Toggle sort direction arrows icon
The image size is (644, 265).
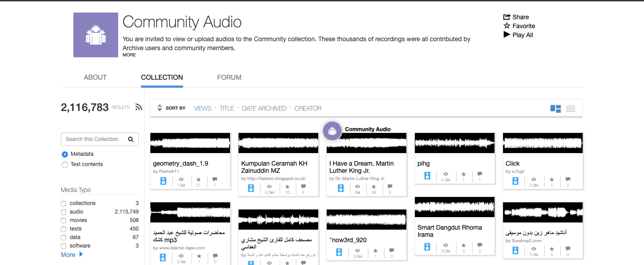tap(159, 108)
